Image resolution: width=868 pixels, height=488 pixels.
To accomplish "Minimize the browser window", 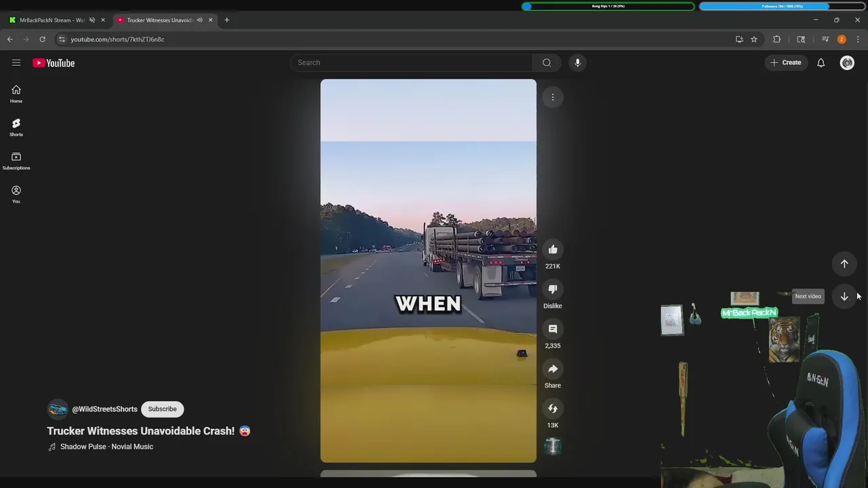I will pyautogui.click(x=816, y=20).
